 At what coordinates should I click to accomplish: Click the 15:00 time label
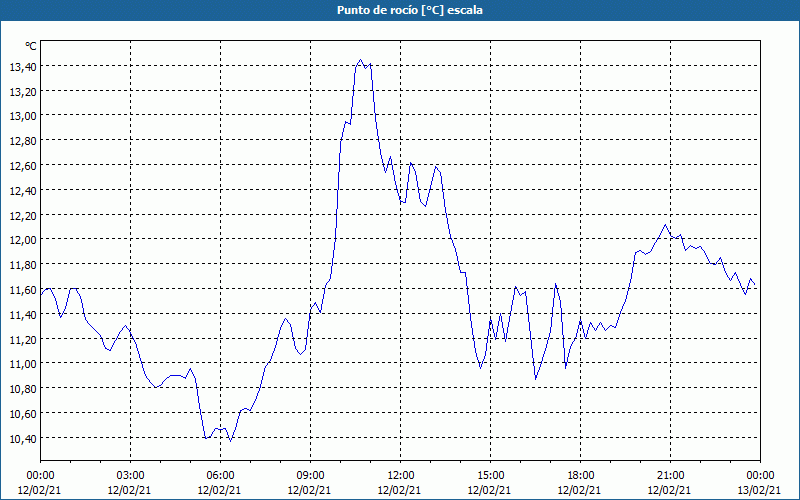tap(490, 476)
